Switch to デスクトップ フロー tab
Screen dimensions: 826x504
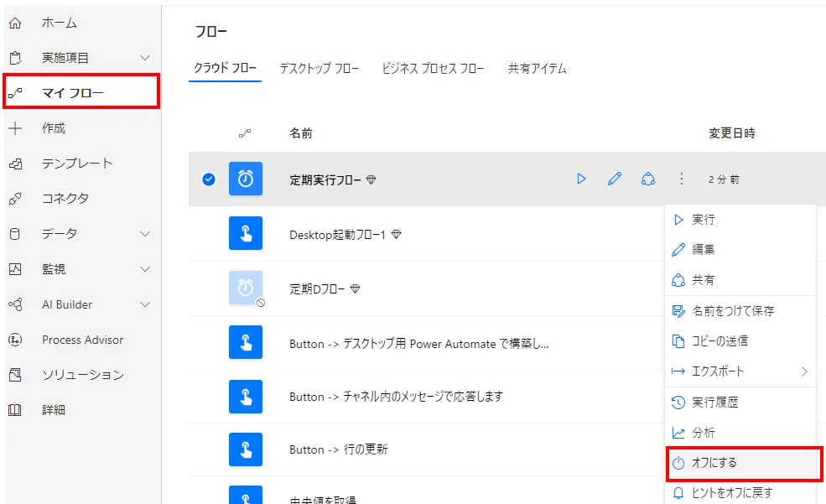[x=319, y=69]
